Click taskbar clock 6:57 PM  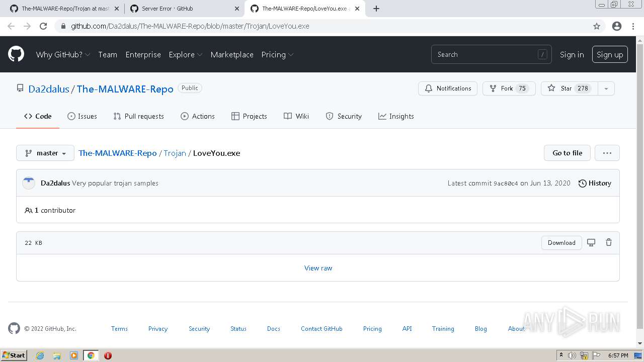[618, 355]
